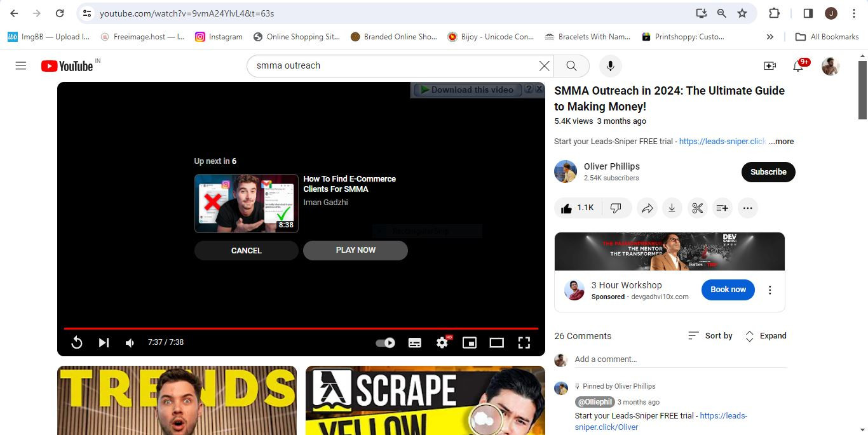
Task: Click the PLAY NOW button
Action: coord(355,250)
